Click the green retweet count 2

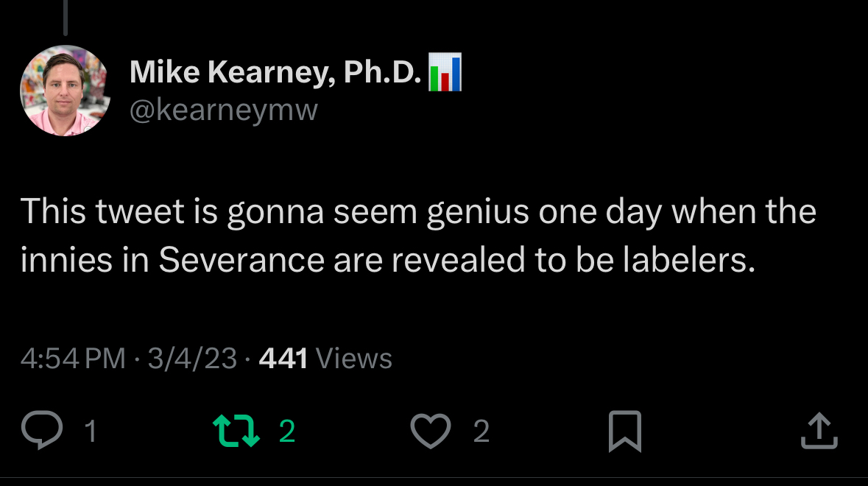pos(287,432)
